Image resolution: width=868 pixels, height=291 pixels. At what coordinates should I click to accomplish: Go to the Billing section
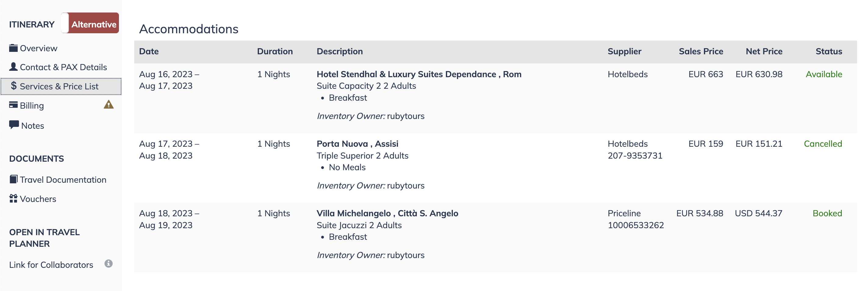pos(32,106)
